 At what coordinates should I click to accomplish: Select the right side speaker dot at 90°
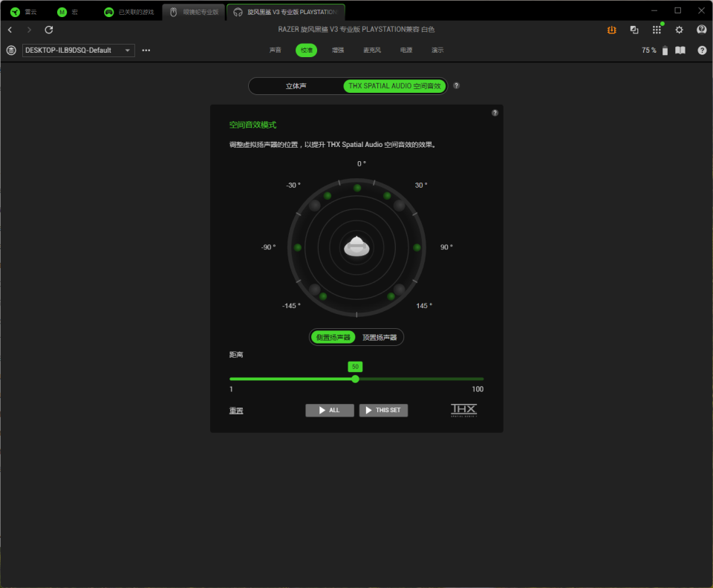click(417, 247)
